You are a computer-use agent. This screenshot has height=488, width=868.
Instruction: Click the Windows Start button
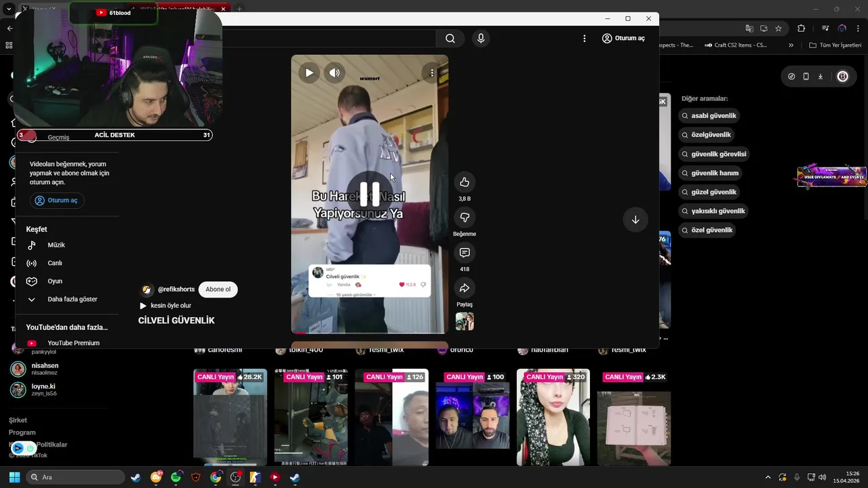coord(14,477)
